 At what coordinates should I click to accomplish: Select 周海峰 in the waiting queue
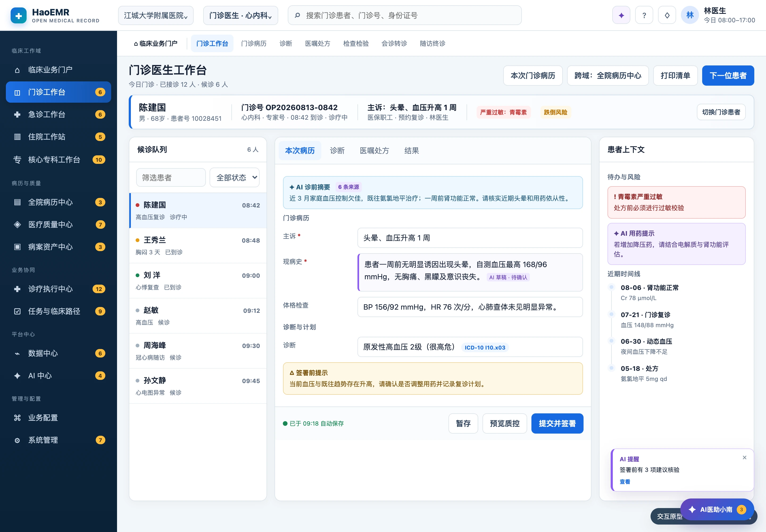[x=198, y=351]
